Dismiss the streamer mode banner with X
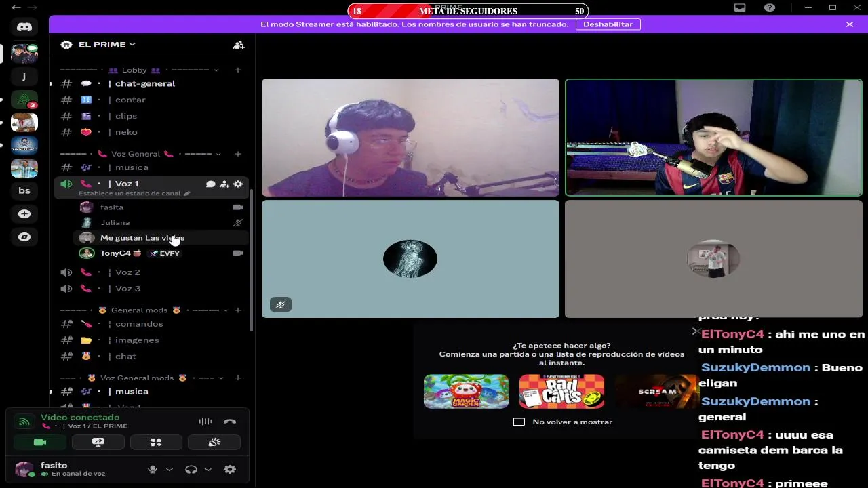868x488 pixels. coord(850,24)
